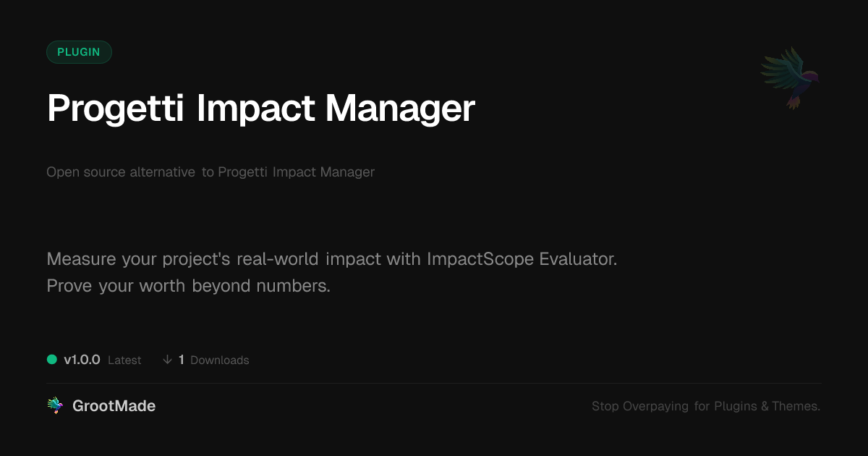Select the word "Progetti" in main title
Image resolution: width=868 pixels, height=456 pixels.
tap(116, 109)
